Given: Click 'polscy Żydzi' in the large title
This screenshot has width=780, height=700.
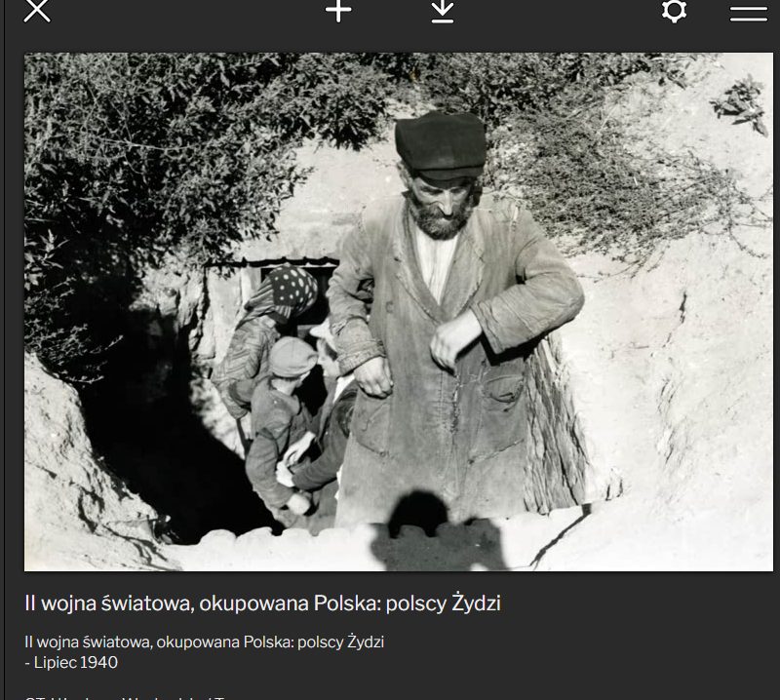Looking at the screenshot, I should click(444, 603).
